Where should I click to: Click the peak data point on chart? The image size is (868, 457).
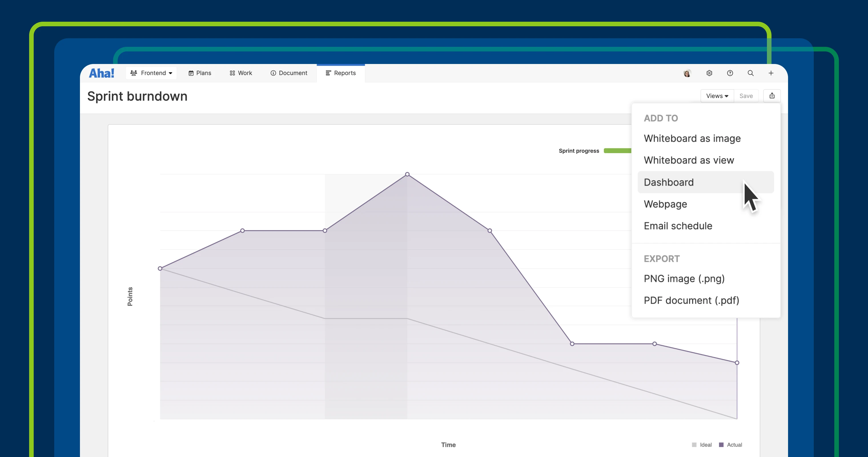point(407,174)
